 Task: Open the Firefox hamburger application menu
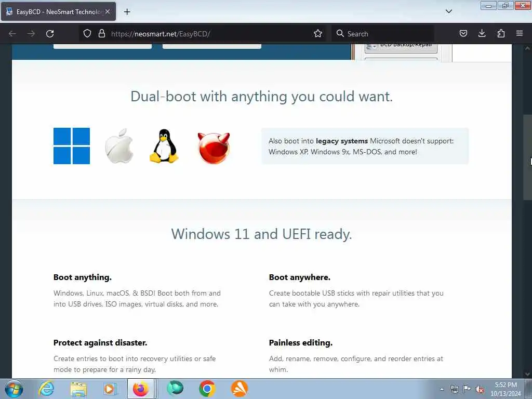(x=520, y=33)
